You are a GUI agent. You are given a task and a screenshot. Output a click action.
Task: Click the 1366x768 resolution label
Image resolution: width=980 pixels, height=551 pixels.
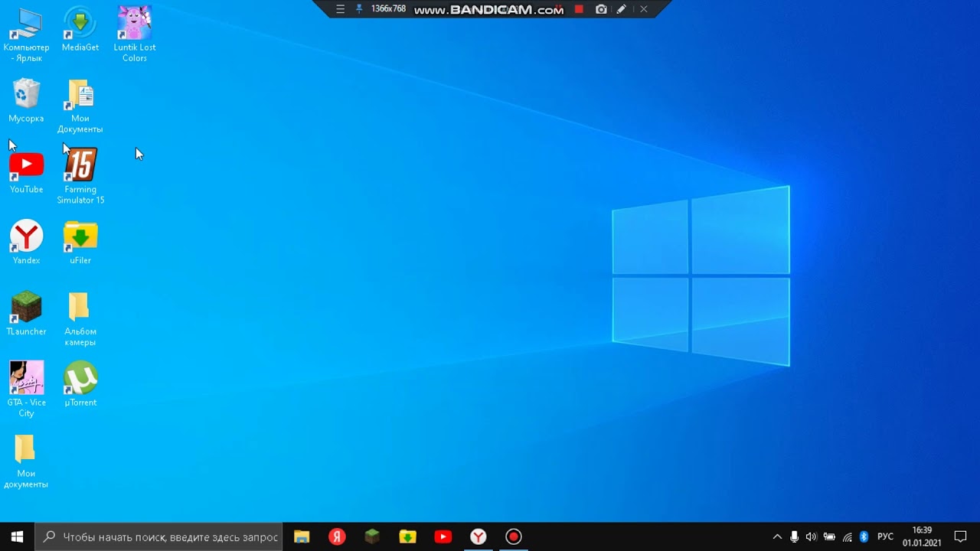point(388,9)
